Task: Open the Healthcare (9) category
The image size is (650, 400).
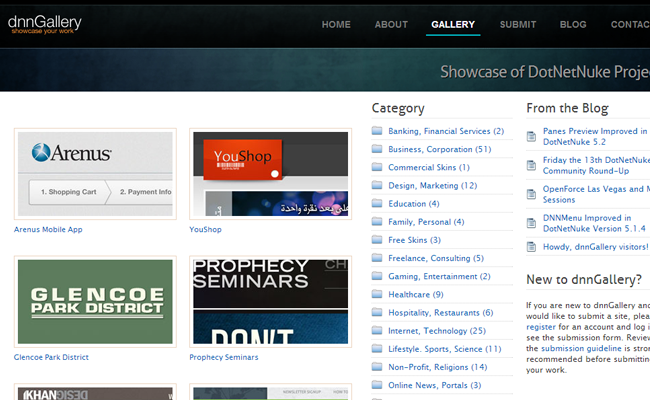Action: (x=416, y=294)
